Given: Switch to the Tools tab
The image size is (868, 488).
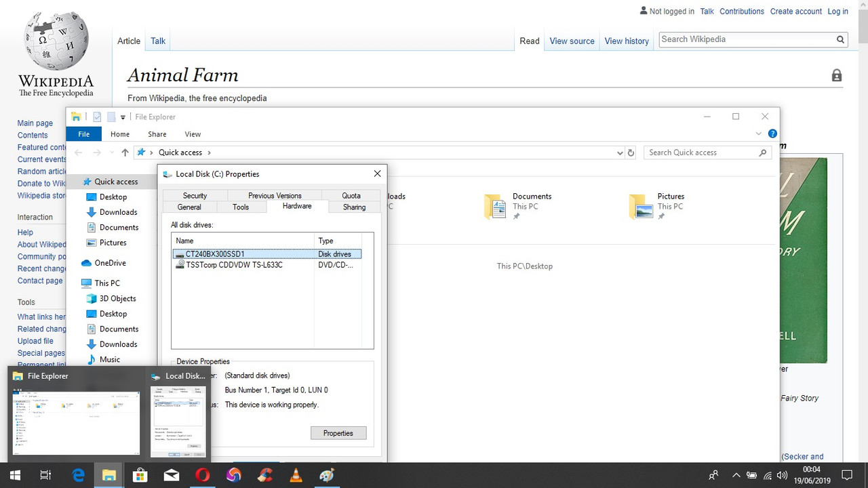Looking at the screenshot, I should (241, 207).
